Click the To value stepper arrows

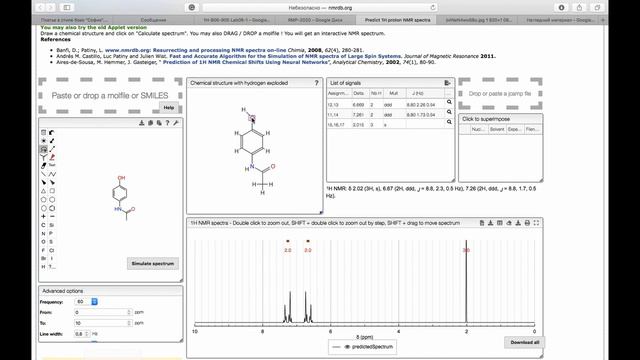[129, 323]
